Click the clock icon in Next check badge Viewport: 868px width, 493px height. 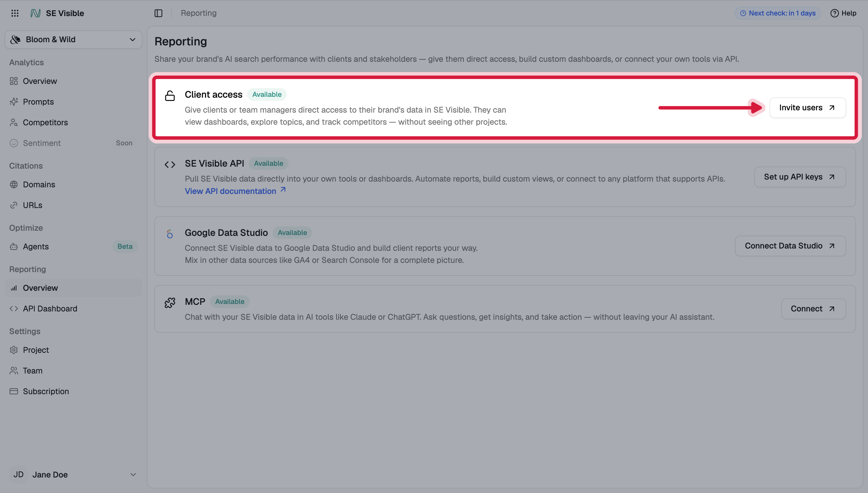(x=743, y=13)
